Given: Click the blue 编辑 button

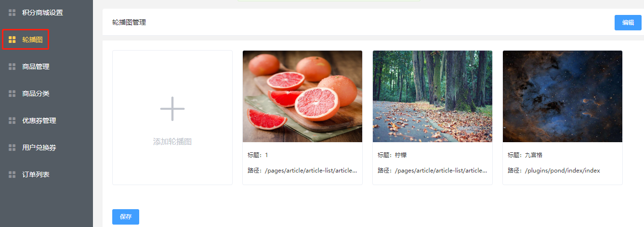Looking at the screenshot, I should pos(628,23).
